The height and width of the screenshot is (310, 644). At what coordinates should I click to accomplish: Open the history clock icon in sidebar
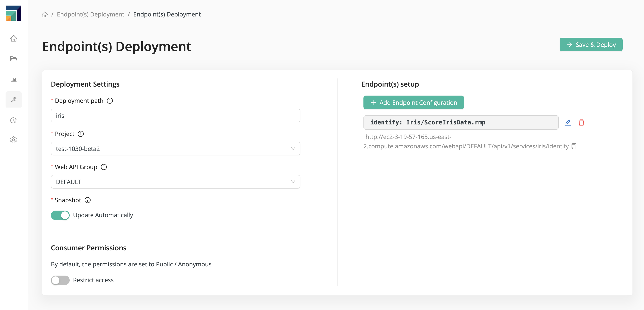(x=13, y=120)
